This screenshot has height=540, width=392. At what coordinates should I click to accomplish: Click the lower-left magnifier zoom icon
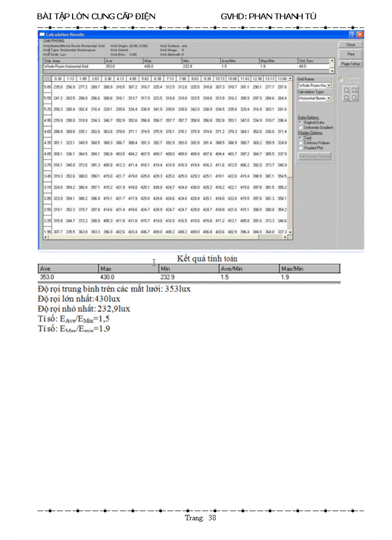347,98
